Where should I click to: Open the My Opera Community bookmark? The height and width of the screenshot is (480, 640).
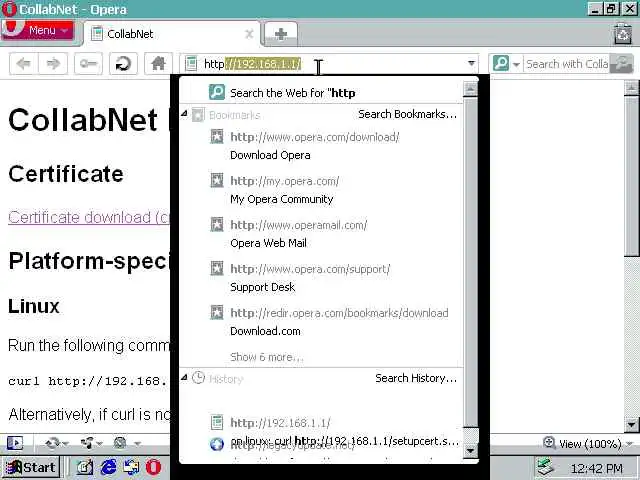point(321,190)
